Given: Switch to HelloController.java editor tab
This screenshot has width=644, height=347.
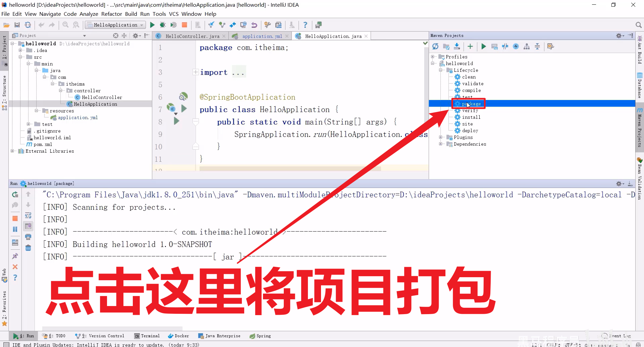Looking at the screenshot, I should [192, 36].
